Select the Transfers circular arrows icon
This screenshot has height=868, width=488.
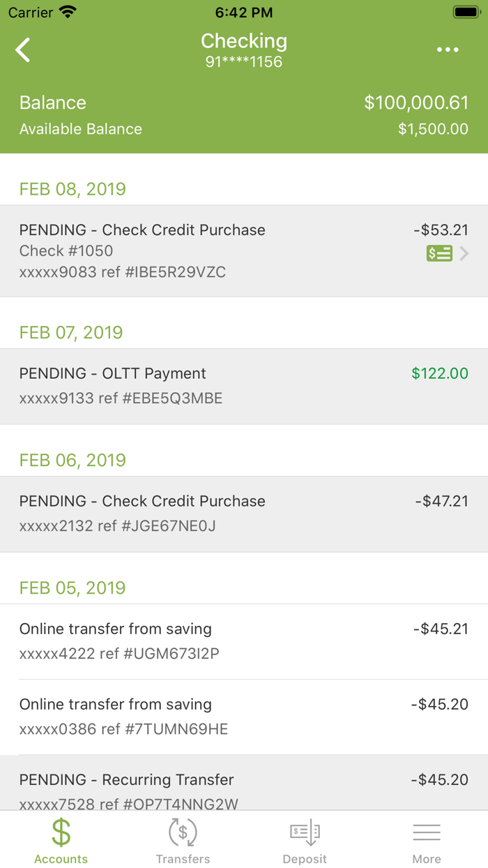[x=183, y=832]
